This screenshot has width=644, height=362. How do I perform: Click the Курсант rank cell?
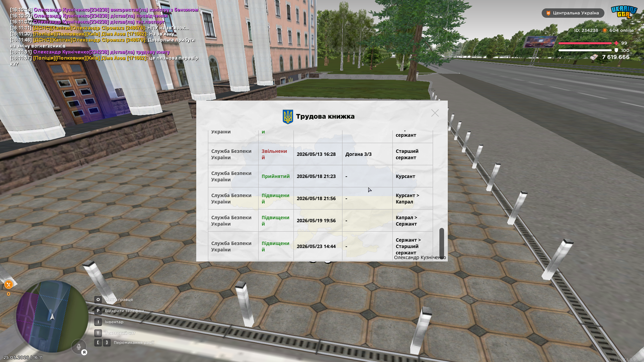tap(413, 176)
